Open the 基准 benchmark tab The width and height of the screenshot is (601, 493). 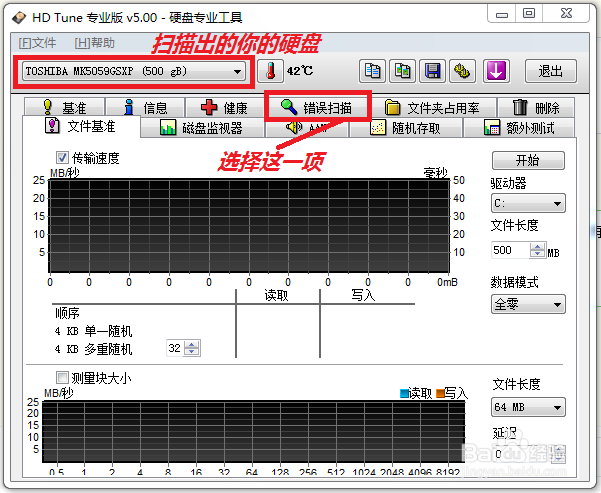click(64, 107)
